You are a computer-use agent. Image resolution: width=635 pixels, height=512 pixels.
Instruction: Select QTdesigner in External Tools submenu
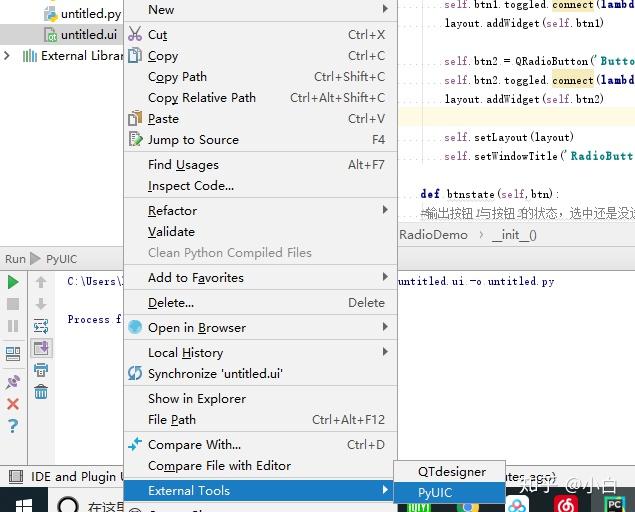click(450, 471)
